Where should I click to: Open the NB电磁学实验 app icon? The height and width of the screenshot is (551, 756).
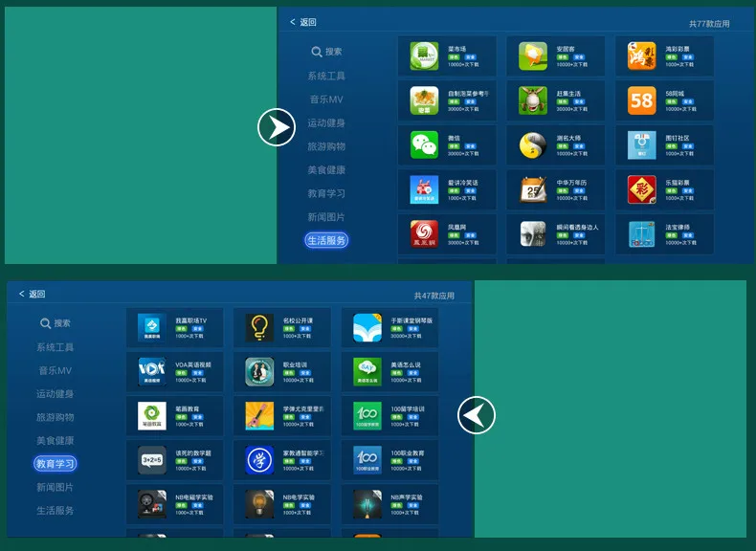tap(152, 504)
